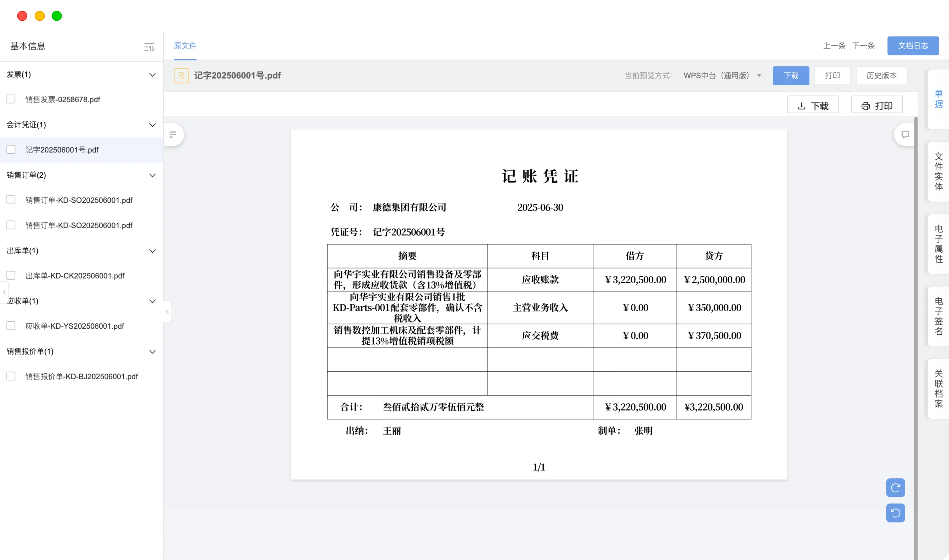Image resolution: width=949 pixels, height=560 pixels.
Task: Click credit amount ¥2,500,000.00 cell
Action: tap(714, 280)
